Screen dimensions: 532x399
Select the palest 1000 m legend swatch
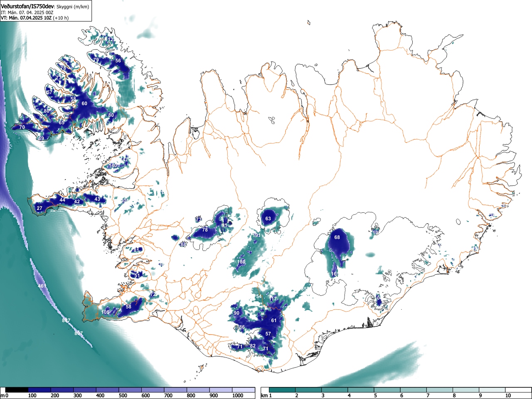244,390
